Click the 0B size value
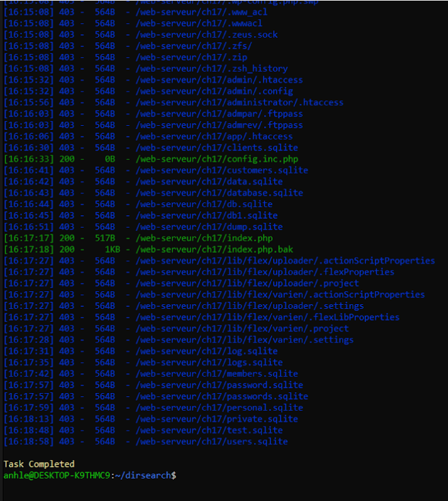This screenshot has width=448, height=501. [110, 159]
